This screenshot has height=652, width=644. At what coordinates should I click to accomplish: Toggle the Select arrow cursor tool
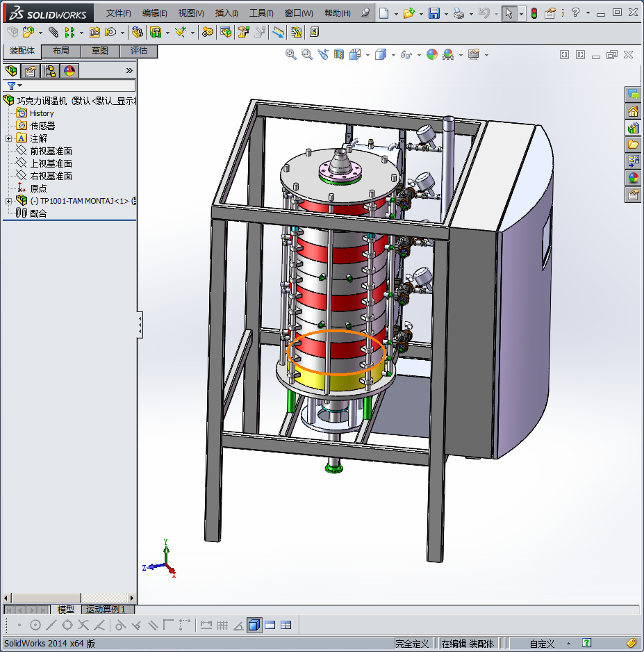tap(509, 13)
